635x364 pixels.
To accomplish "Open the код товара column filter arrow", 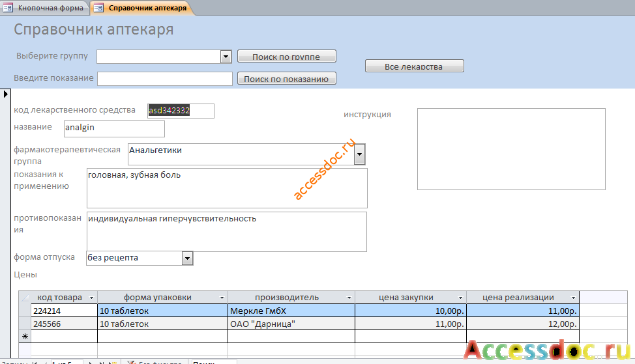I will (x=91, y=298).
